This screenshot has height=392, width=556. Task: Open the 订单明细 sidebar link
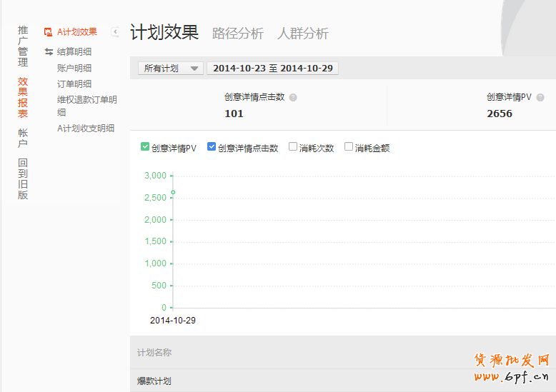click(x=74, y=84)
